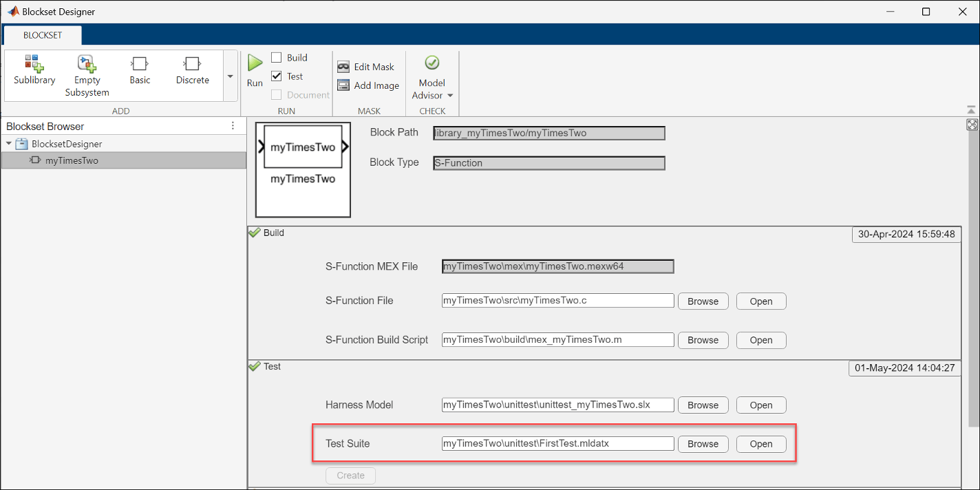
Task: Add an Empty Subsystem block
Action: click(x=87, y=76)
